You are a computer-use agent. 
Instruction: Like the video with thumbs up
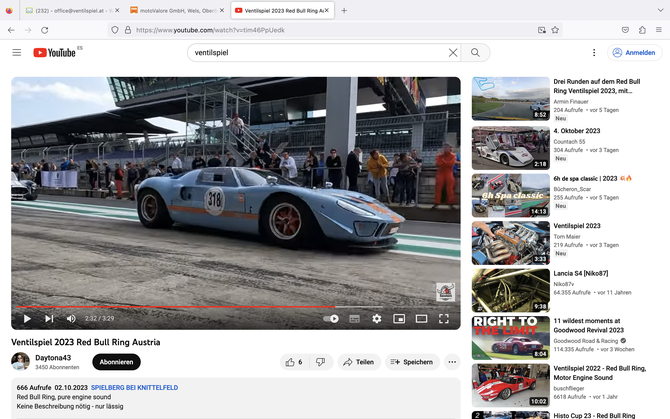point(294,362)
